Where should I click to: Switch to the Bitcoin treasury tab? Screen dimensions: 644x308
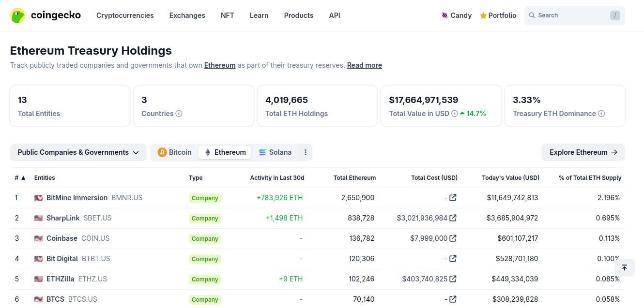(x=175, y=152)
